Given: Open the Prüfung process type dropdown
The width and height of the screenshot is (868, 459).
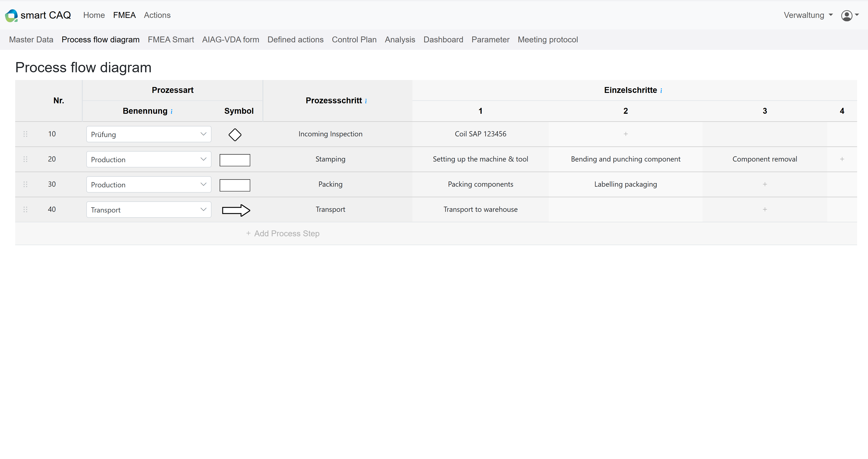Looking at the screenshot, I should coord(149,134).
